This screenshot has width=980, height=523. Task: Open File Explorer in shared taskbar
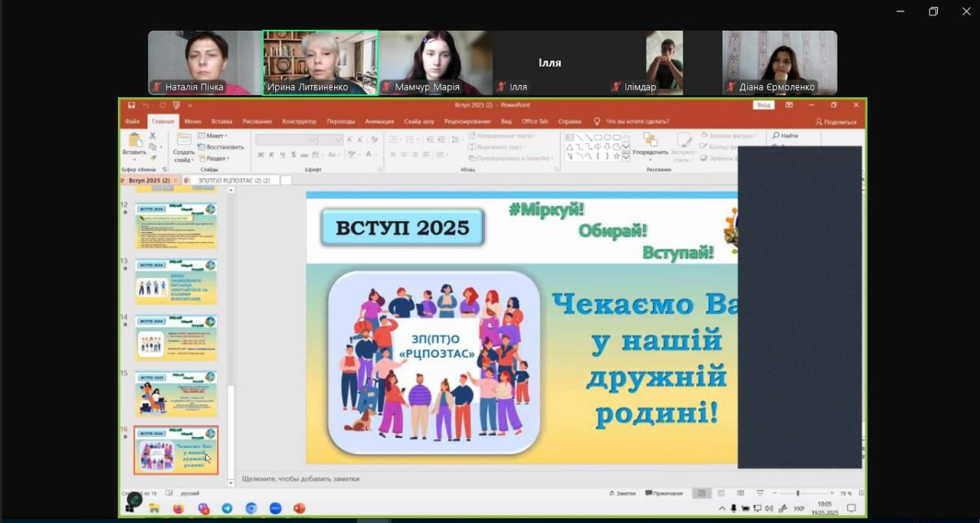(154, 508)
